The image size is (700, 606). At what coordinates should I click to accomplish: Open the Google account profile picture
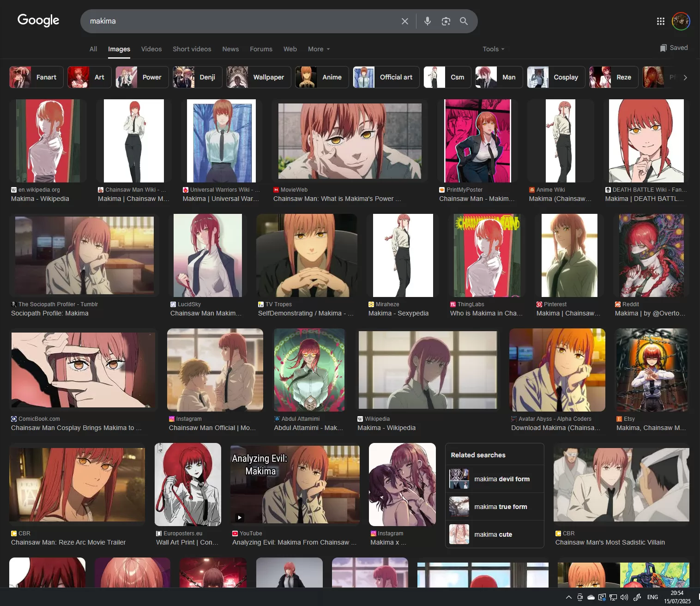(x=681, y=21)
